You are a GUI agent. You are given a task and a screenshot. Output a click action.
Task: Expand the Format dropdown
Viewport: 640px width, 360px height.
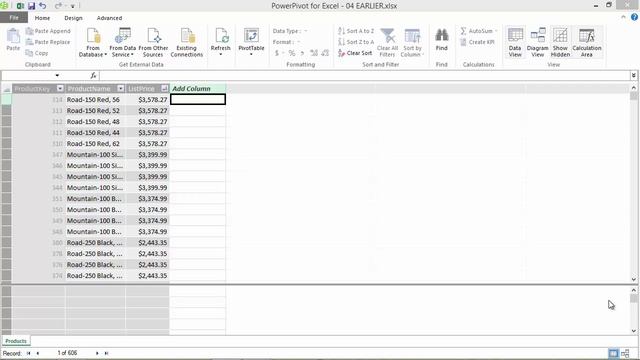tap(298, 42)
